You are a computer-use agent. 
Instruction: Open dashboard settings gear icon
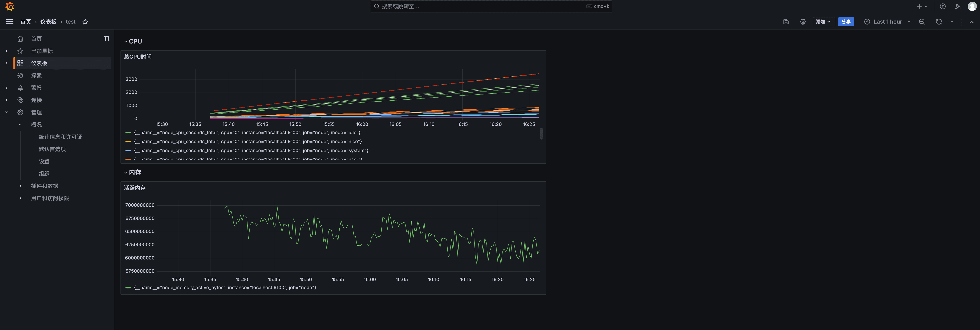click(803, 22)
